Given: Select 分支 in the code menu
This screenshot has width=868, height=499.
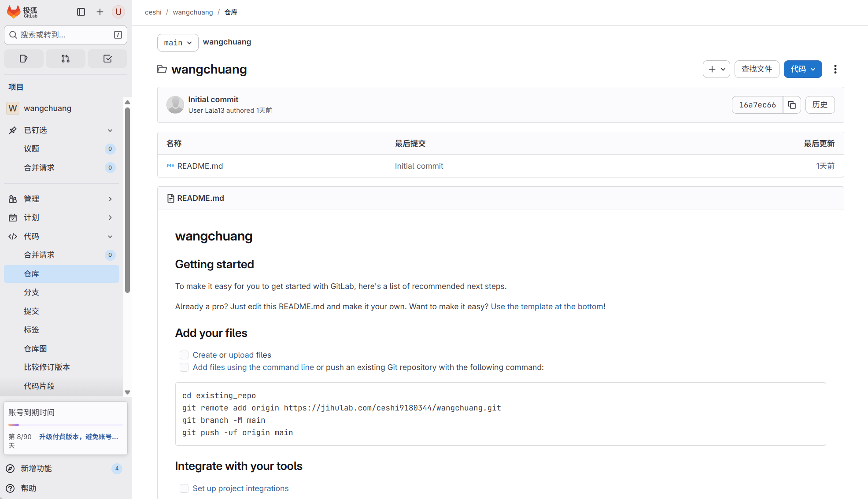Looking at the screenshot, I should [x=31, y=292].
